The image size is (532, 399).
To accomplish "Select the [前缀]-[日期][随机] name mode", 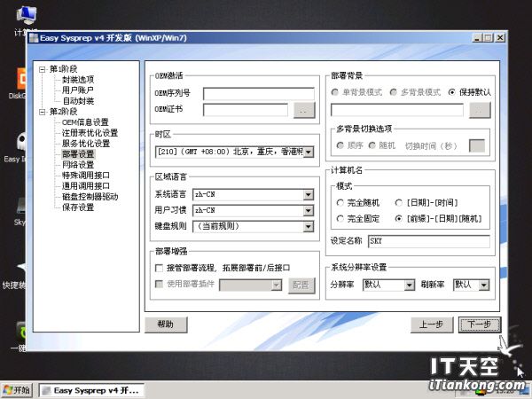I will point(399,219).
